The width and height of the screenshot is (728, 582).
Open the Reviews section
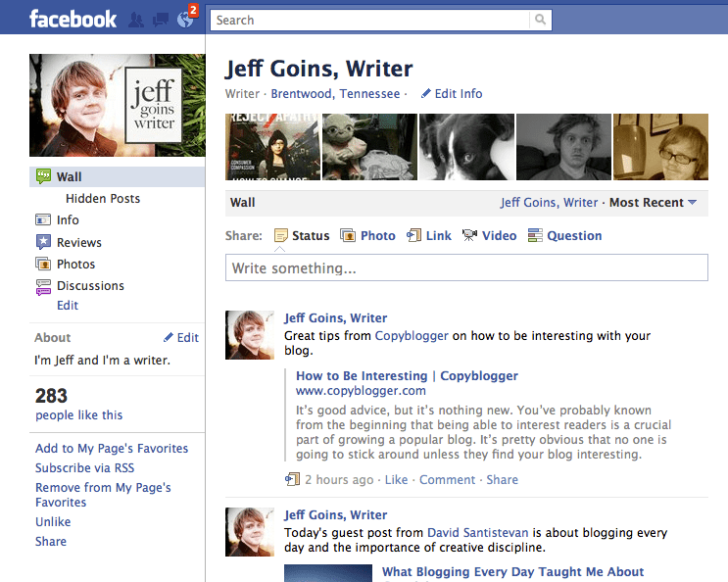pos(79,242)
